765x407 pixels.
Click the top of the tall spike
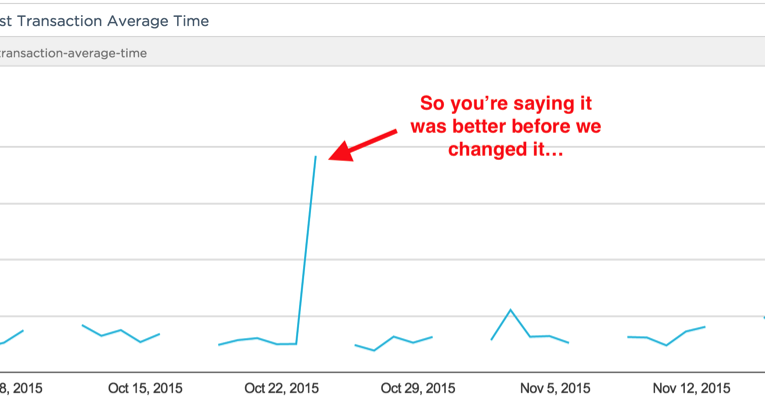(316, 157)
